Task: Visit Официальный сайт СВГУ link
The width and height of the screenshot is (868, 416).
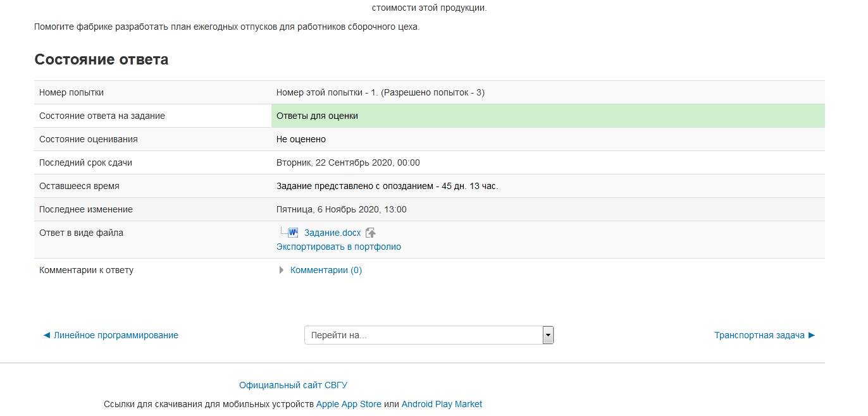Action: click(293, 385)
